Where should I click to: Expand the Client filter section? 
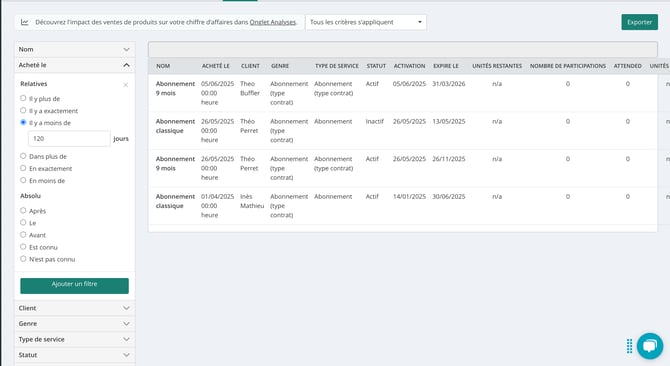tap(75, 308)
